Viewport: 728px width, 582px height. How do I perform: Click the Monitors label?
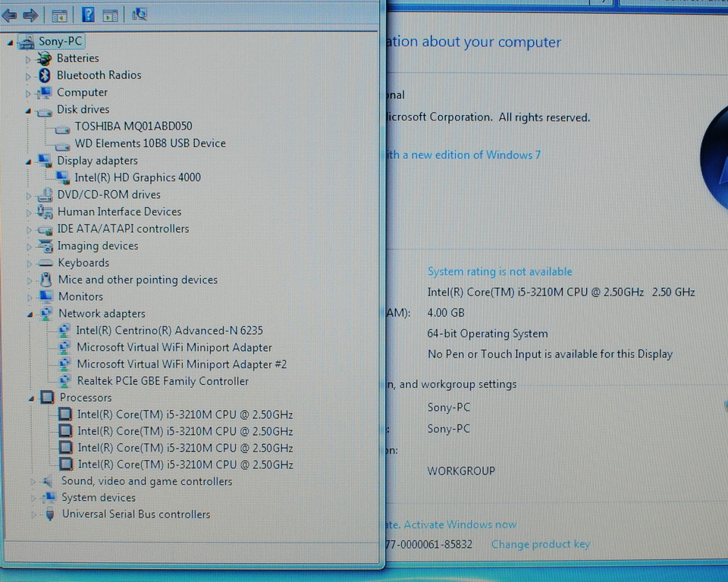pyautogui.click(x=81, y=296)
